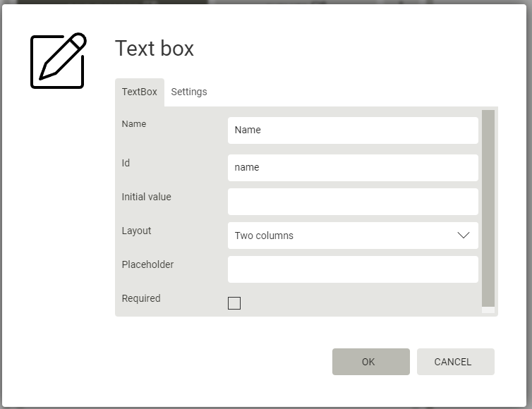This screenshot has width=532, height=409.
Task: Select the TextBox tab
Action: (139, 92)
